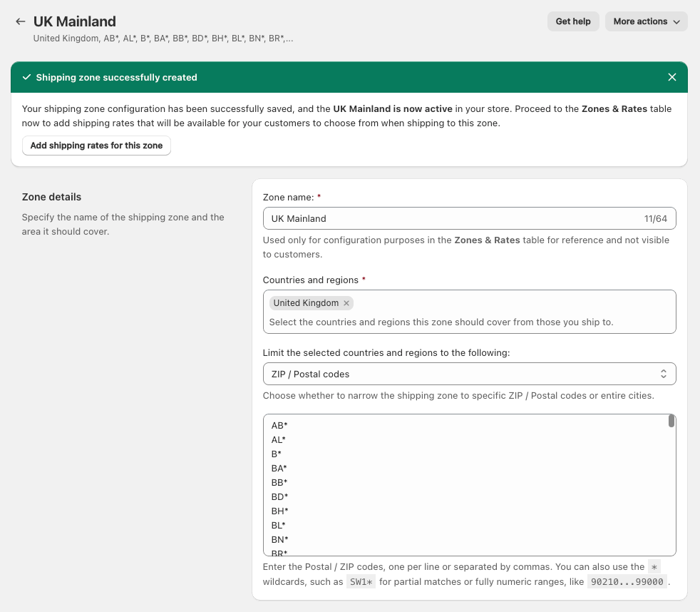Click the back arrow beside UK Mainland
This screenshot has height=612, width=700.
(x=21, y=21)
